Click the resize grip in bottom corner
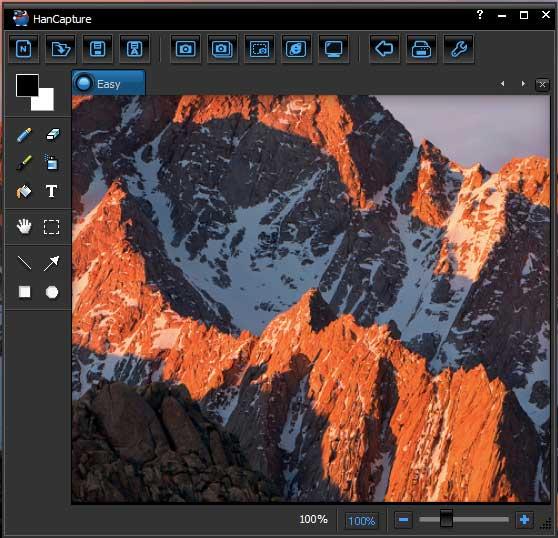 [546, 524]
